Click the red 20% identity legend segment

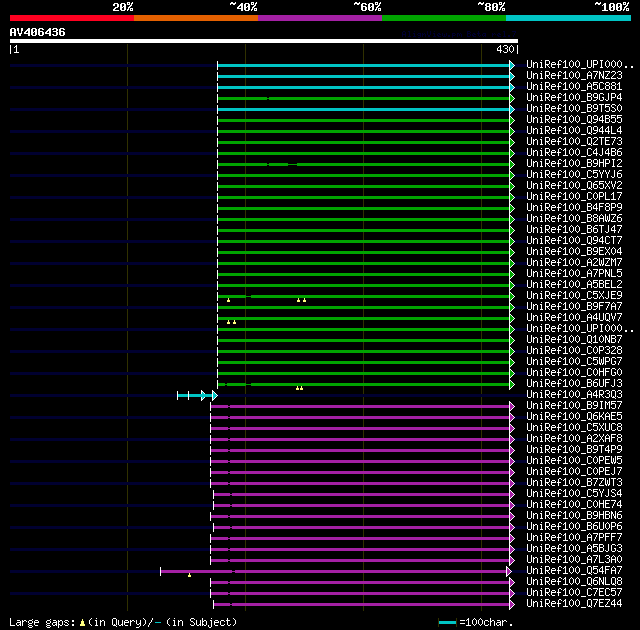pyautogui.click(x=72, y=18)
